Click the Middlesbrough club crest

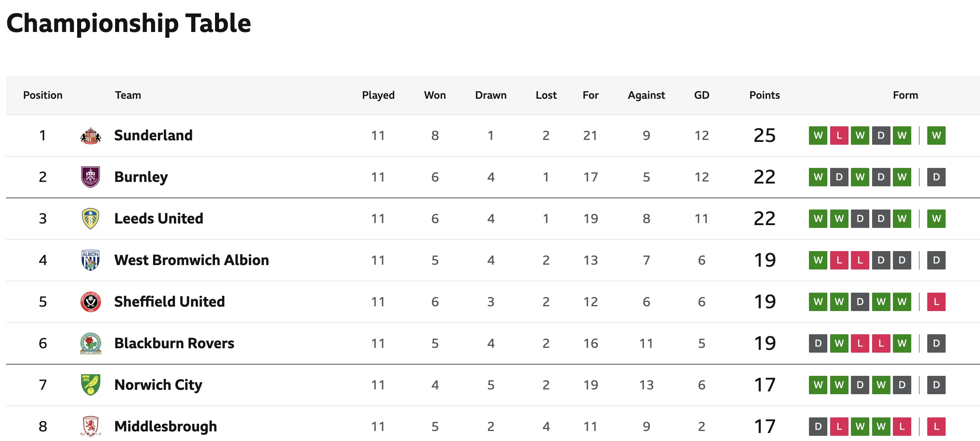(x=91, y=427)
